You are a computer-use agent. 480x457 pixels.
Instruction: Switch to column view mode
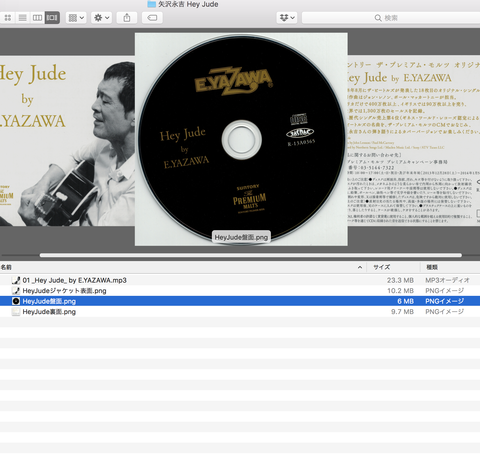pyautogui.click(x=37, y=18)
